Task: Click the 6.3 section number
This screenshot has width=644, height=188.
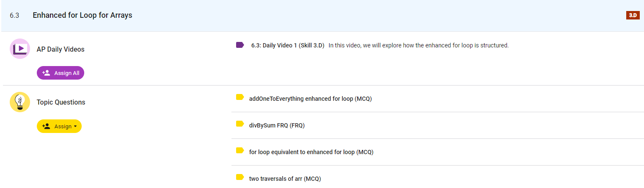Action: point(15,15)
